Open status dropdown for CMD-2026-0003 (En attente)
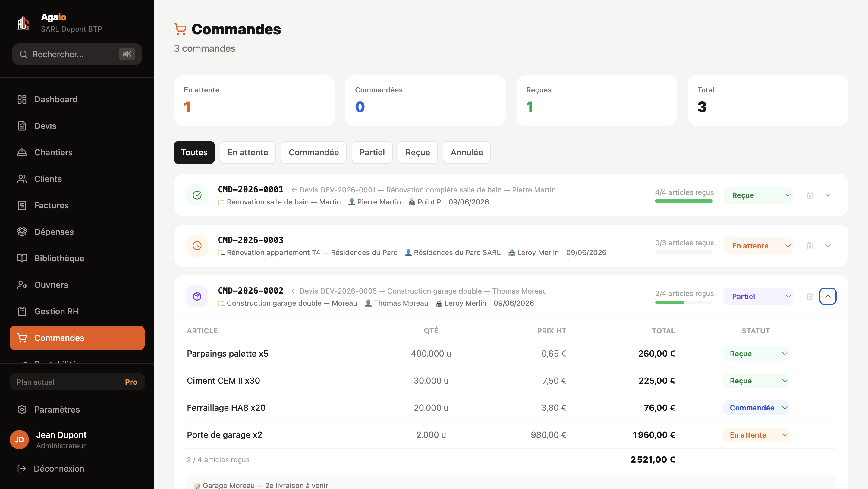 (758, 246)
